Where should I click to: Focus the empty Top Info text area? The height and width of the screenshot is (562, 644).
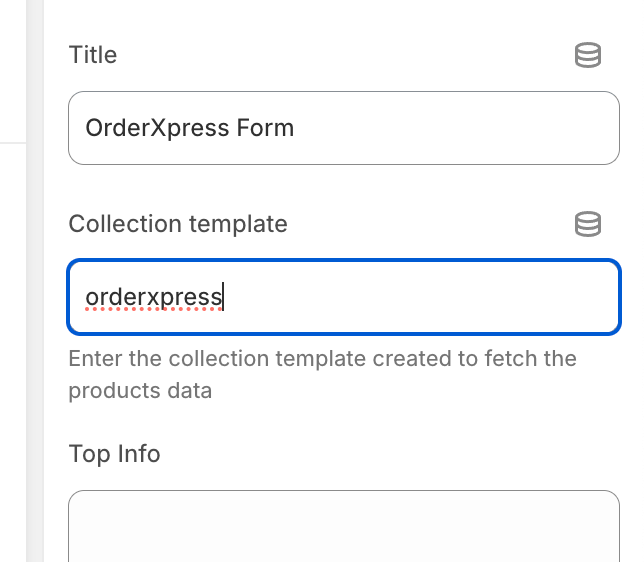pos(343,525)
